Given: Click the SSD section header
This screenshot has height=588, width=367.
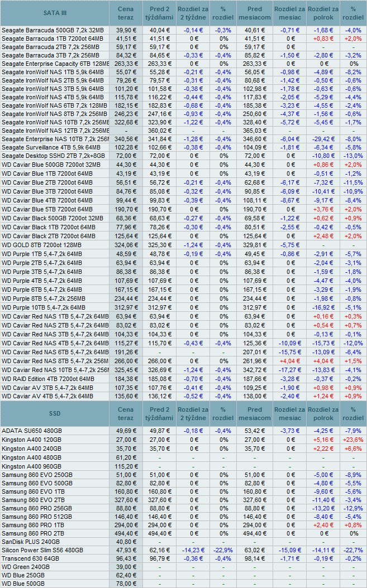Looking at the screenshot, I should click(55, 413).
